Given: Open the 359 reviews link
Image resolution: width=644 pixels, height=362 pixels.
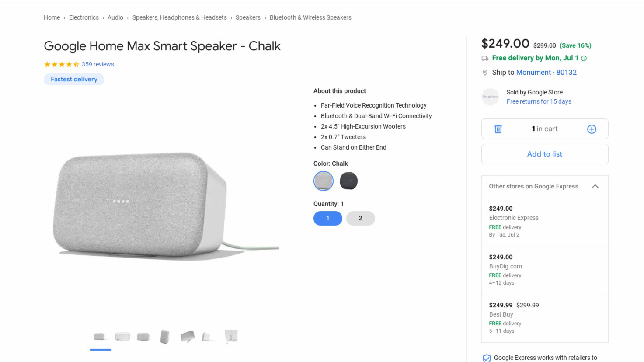Looking at the screenshot, I should [x=98, y=64].
